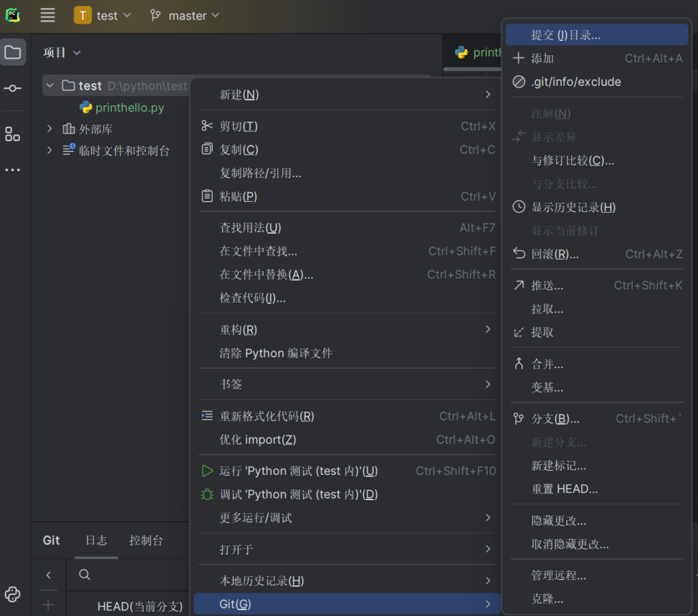Open the 项目 view selector dropdown
Screen dimensions: 698x616
click(x=62, y=52)
